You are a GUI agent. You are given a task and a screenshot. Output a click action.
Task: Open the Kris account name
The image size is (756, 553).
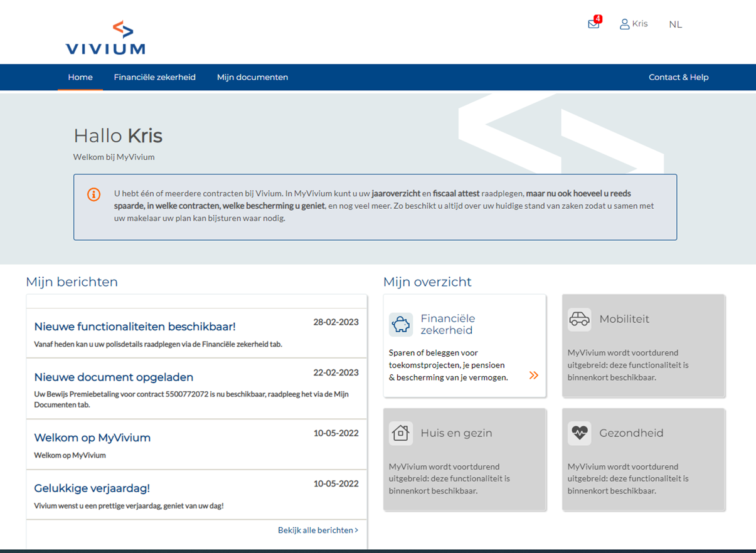point(640,24)
